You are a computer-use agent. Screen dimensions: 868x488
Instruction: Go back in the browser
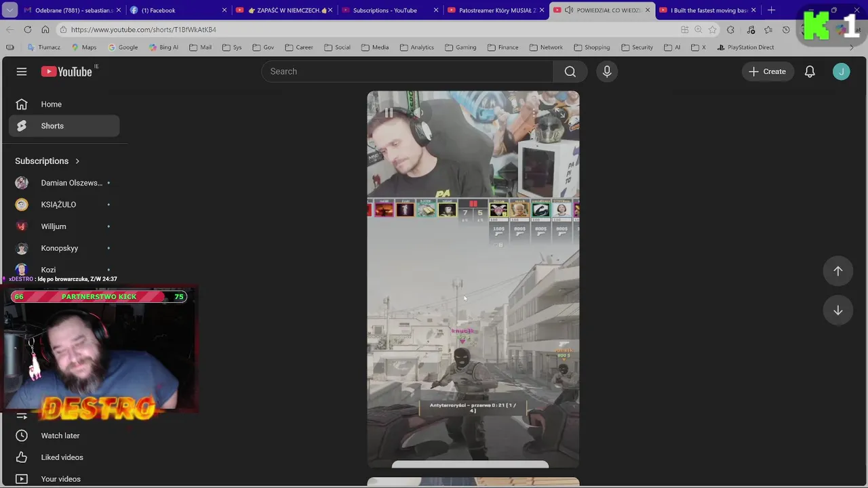(x=9, y=29)
